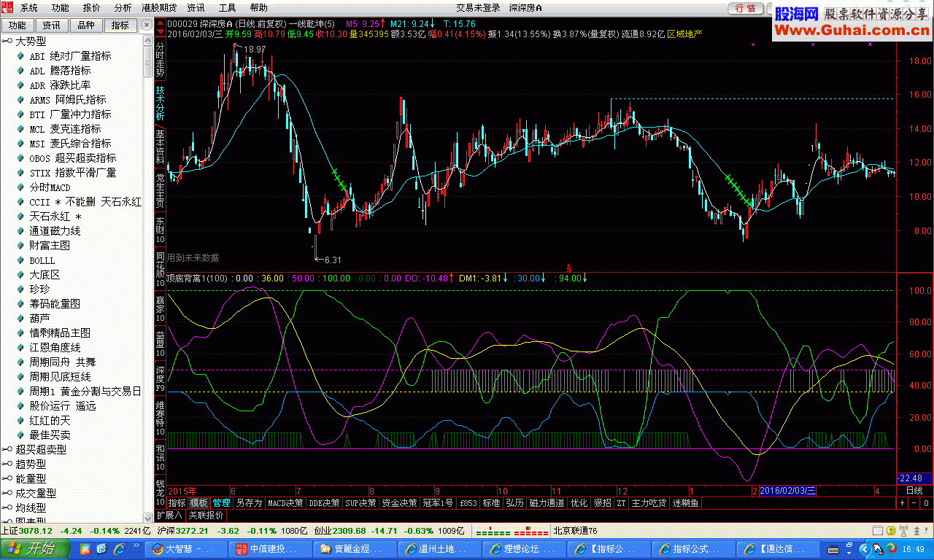The width and height of the screenshot is (934, 560).
Task: Select the 迷糊鱼 template
Action: pos(685,503)
